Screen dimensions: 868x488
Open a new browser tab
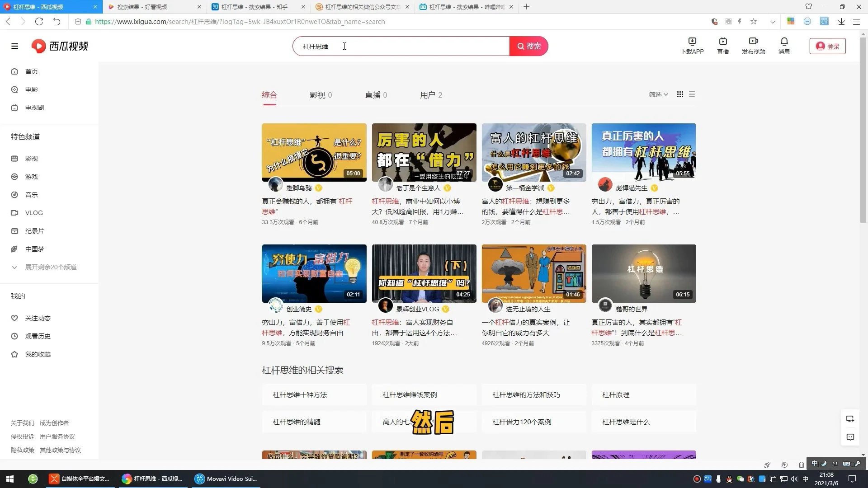pyautogui.click(x=526, y=7)
